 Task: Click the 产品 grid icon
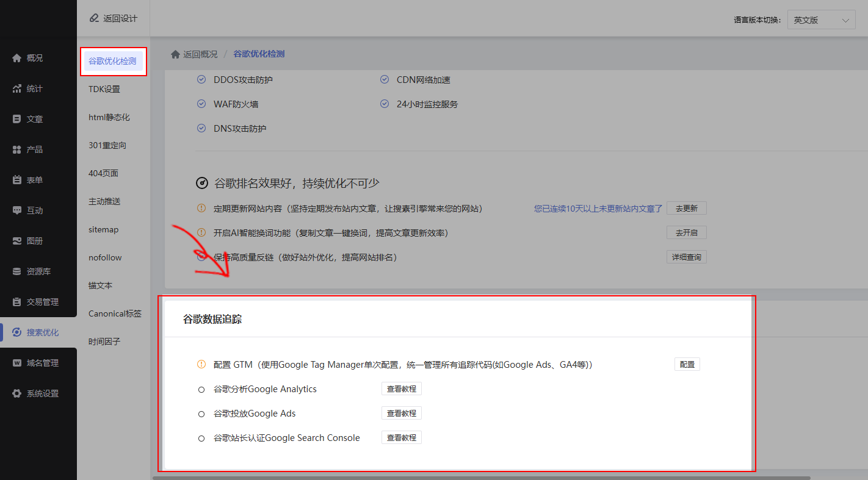click(x=17, y=149)
